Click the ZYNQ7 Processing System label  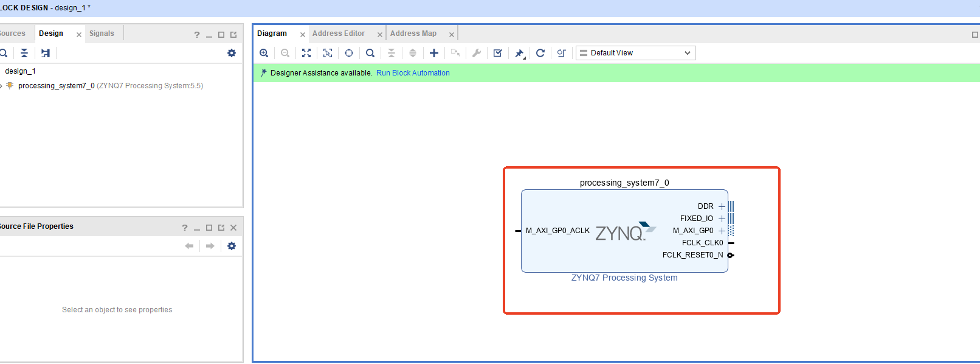[624, 278]
